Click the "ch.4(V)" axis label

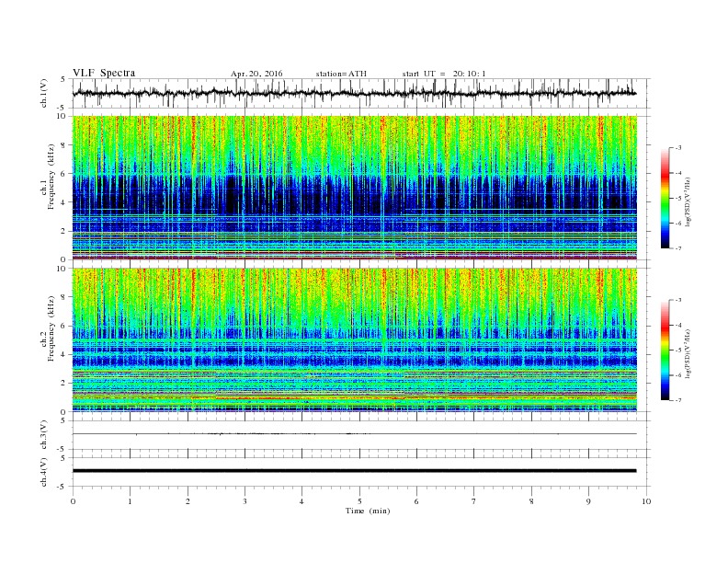point(44,472)
